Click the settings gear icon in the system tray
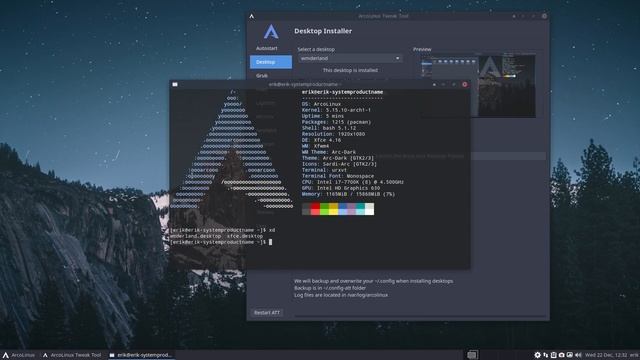This screenshot has height=360, width=640. pos(538,355)
